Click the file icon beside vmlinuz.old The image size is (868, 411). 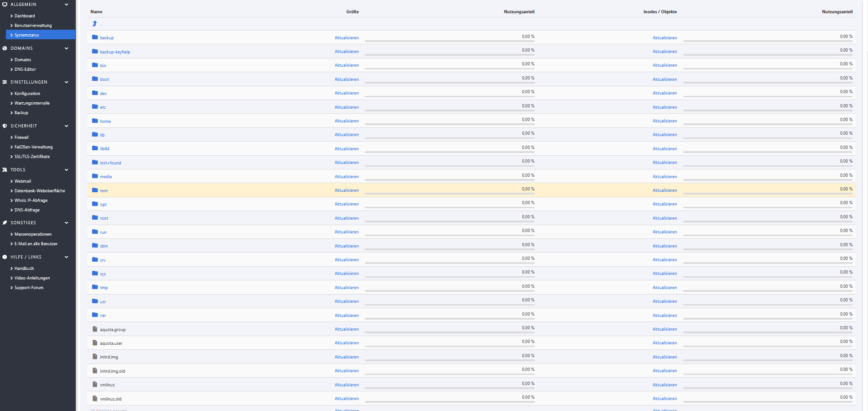tap(95, 399)
